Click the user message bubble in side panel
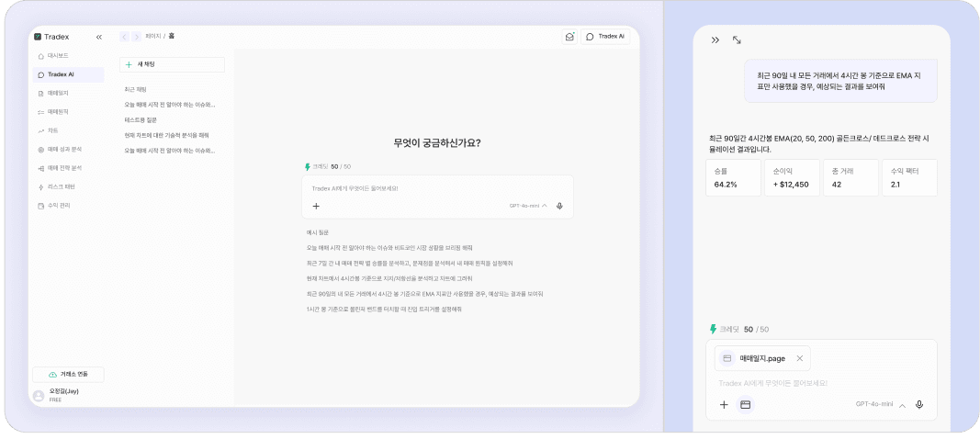Screen dimensions: 980x439 point(840,82)
